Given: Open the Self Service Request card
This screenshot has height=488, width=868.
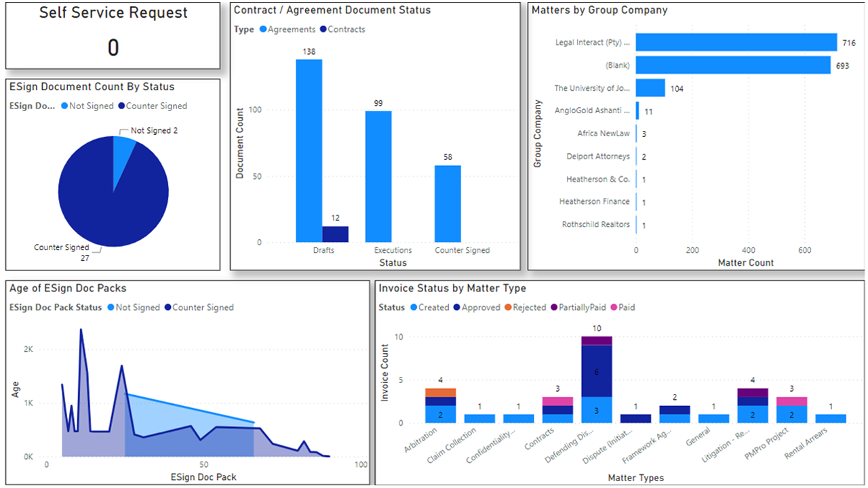Looking at the screenshot, I should pos(113,35).
